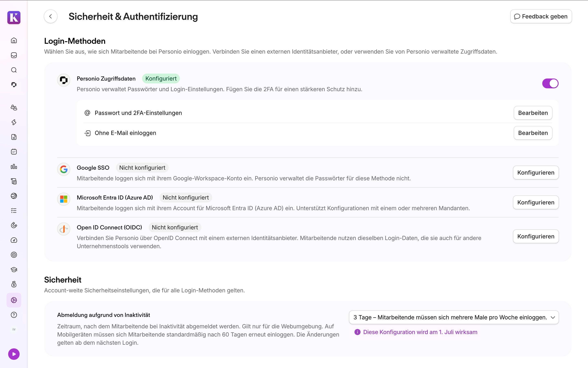Click 'Abmeldung aufgrund von Inaktivität' label
The height and width of the screenshot is (368, 588).
[104, 315]
